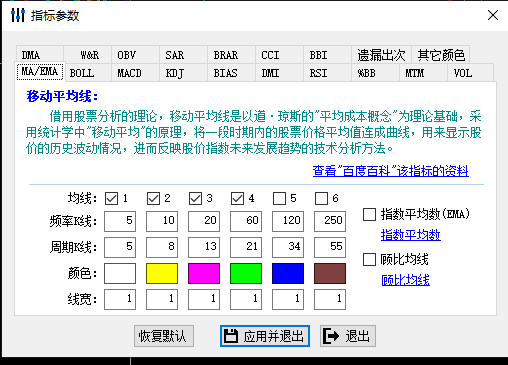508x365 pixels.
Task: Edit 周期K线 field with value 13
Action: pyautogui.click(x=204, y=247)
